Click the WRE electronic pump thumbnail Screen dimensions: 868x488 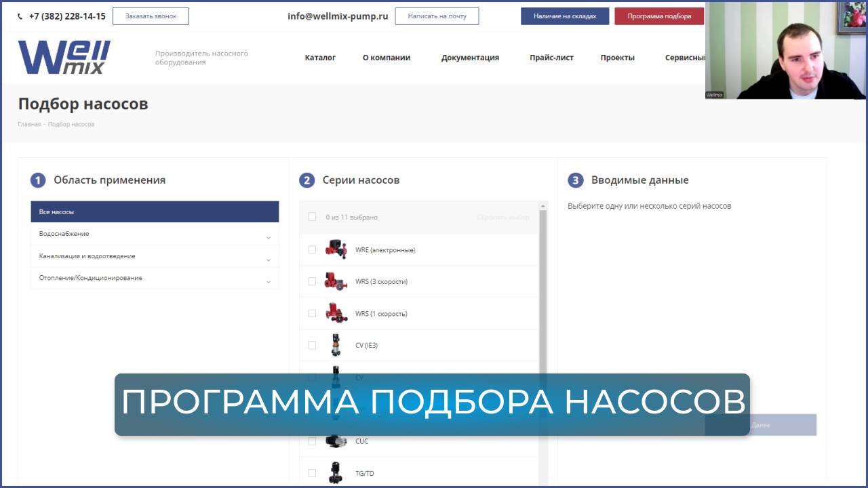pos(336,249)
